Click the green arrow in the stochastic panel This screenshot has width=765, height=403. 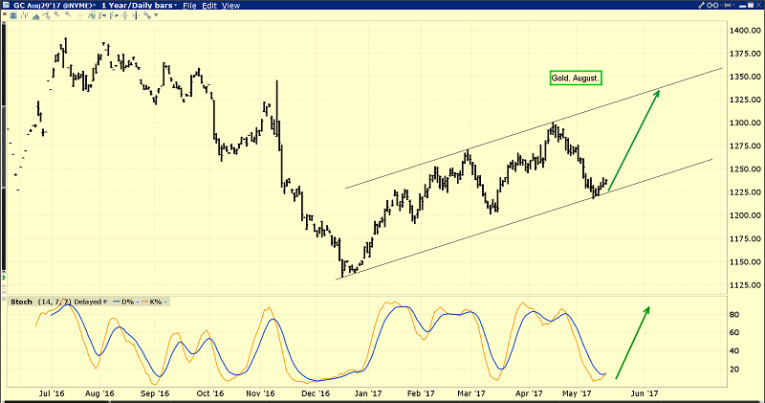point(632,342)
